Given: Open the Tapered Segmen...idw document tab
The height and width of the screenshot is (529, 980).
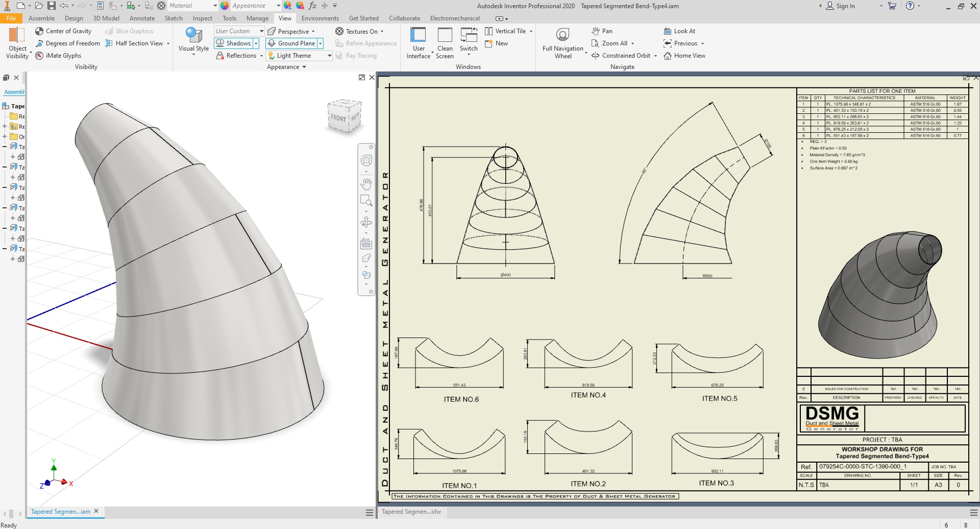Looking at the screenshot, I should coord(411,512).
